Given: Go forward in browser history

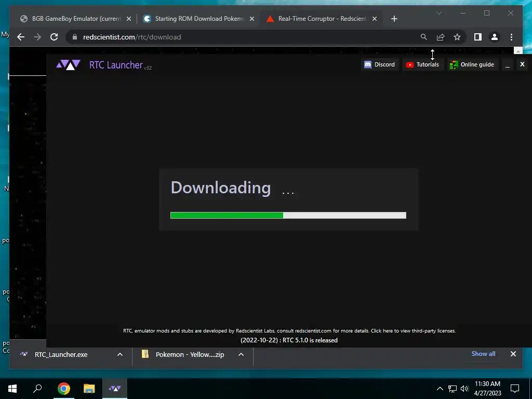Looking at the screenshot, I should point(37,37).
